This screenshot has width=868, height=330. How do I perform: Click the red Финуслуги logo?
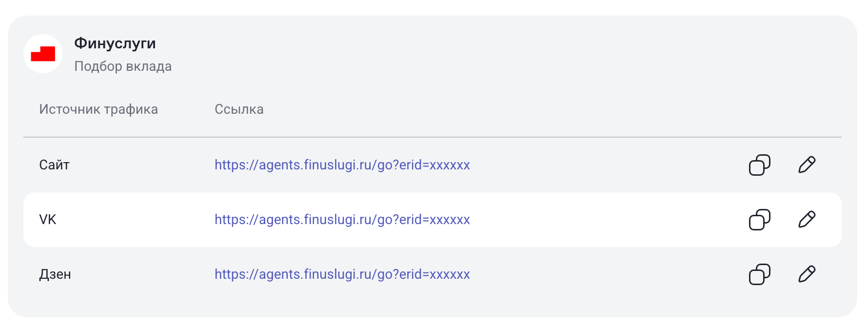[x=43, y=54]
